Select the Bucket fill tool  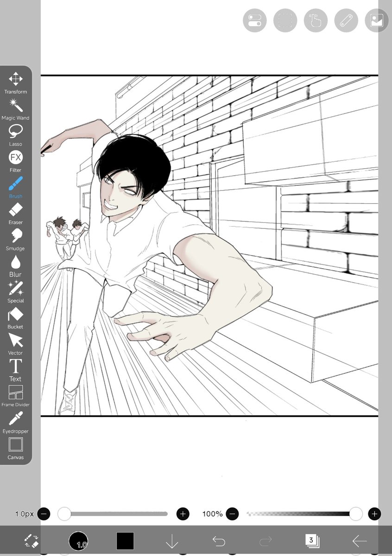[16, 318]
